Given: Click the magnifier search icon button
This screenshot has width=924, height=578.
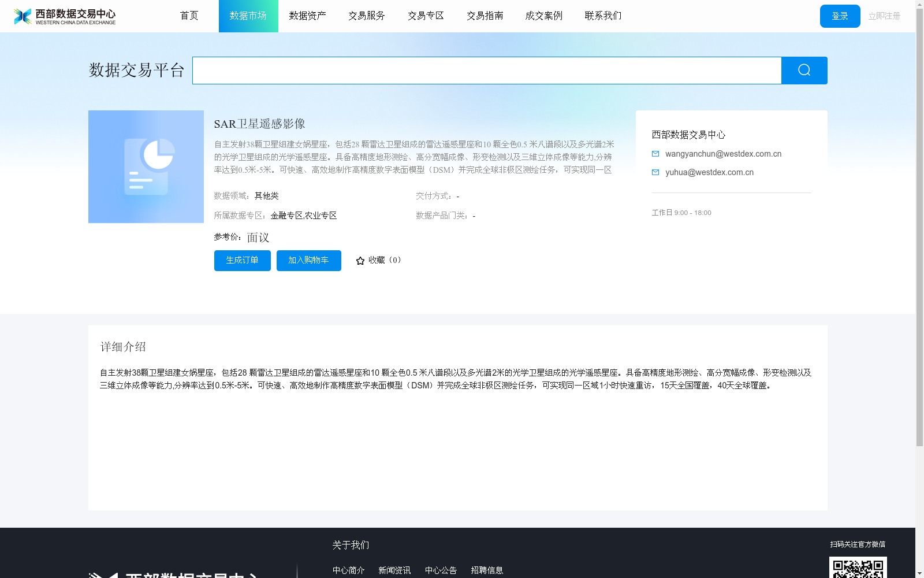Looking at the screenshot, I should point(804,71).
